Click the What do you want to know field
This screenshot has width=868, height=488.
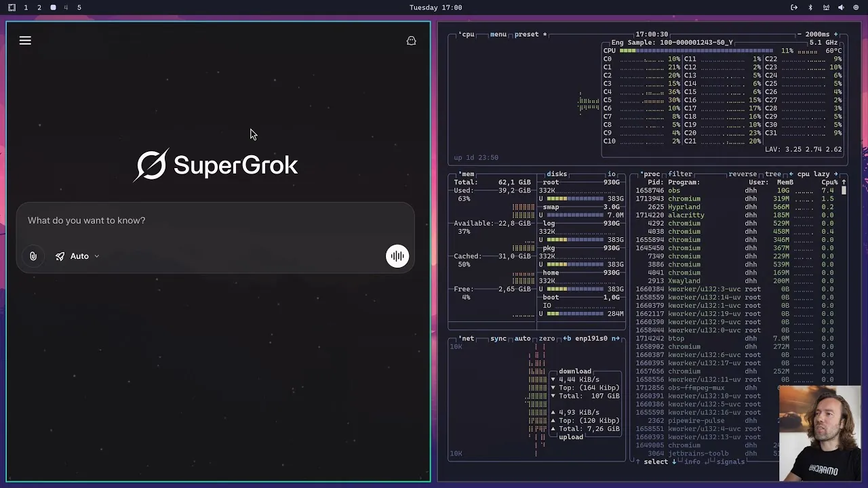click(86, 220)
